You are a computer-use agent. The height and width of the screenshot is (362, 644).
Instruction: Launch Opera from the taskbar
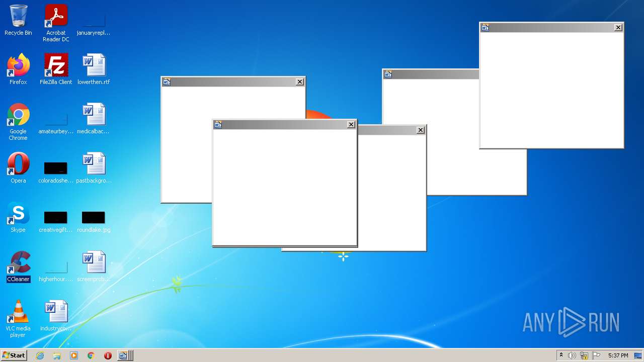[x=108, y=355]
